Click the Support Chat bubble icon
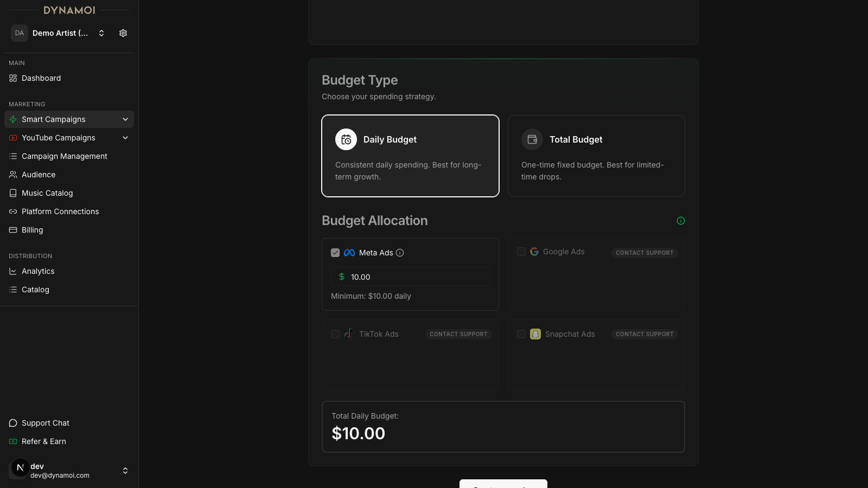Image resolution: width=868 pixels, height=488 pixels. click(x=13, y=423)
